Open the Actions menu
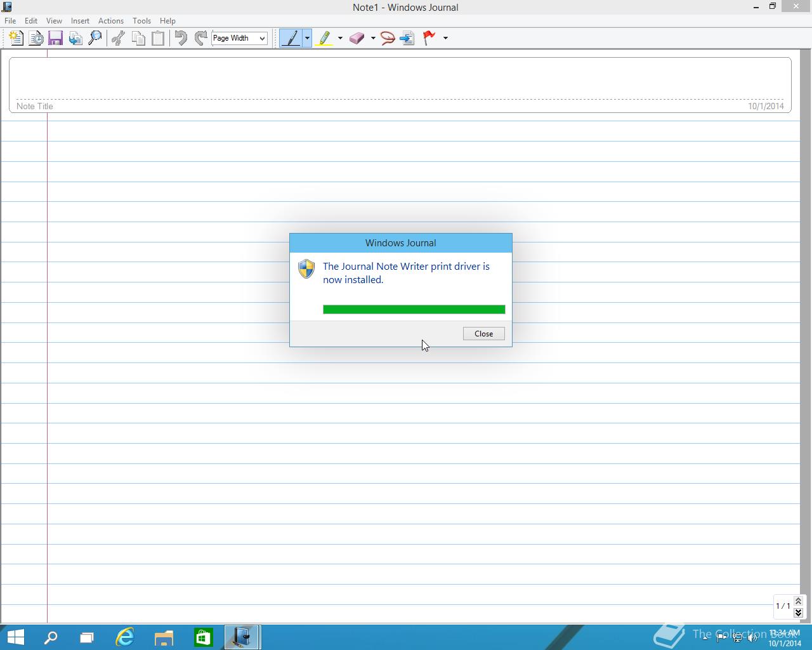Image resolution: width=812 pixels, height=650 pixels. (111, 21)
